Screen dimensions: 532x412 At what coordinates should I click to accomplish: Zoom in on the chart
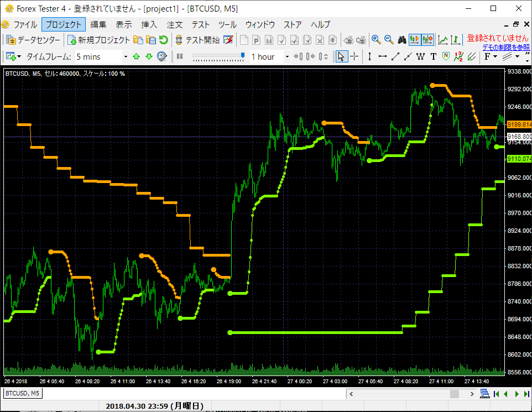(x=376, y=40)
